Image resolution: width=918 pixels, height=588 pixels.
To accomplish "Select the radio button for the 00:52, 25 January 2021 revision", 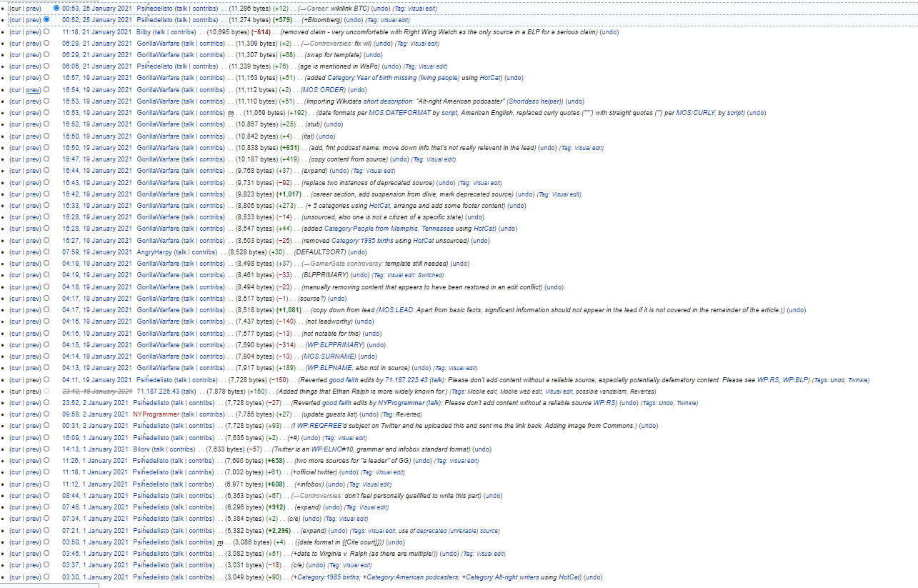I will 46,20.
